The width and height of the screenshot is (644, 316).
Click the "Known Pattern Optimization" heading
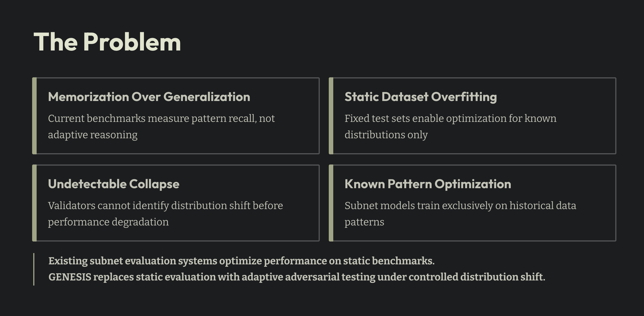click(428, 184)
